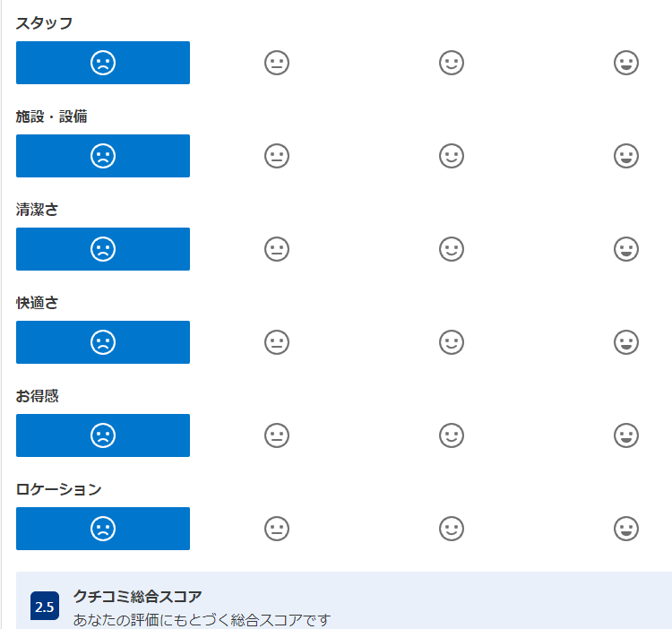This screenshot has width=672, height=629.
Task: Select the neutral face for ロケーション
Action: pyautogui.click(x=277, y=529)
